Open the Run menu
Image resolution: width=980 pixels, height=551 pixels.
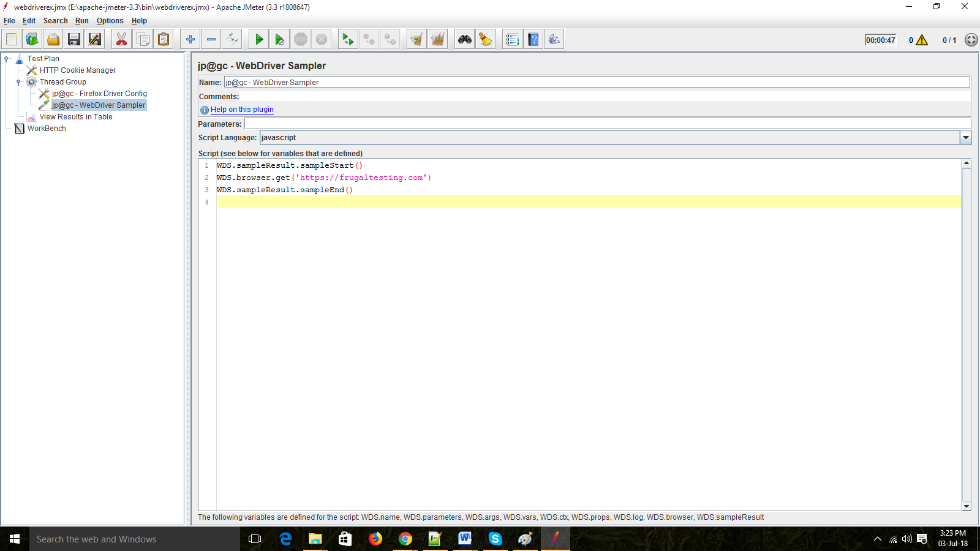[x=81, y=21]
